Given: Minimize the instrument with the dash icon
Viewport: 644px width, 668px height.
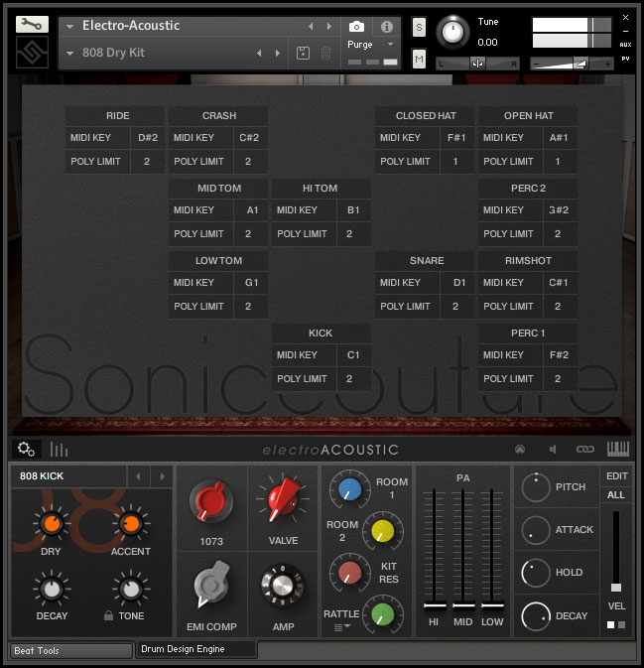Looking at the screenshot, I should [x=625, y=32].
